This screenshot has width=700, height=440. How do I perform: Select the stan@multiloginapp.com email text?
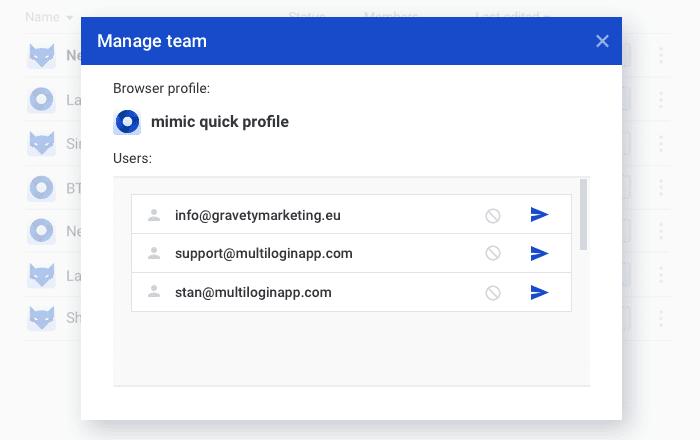pyautogui.click(x=253, y=293)
